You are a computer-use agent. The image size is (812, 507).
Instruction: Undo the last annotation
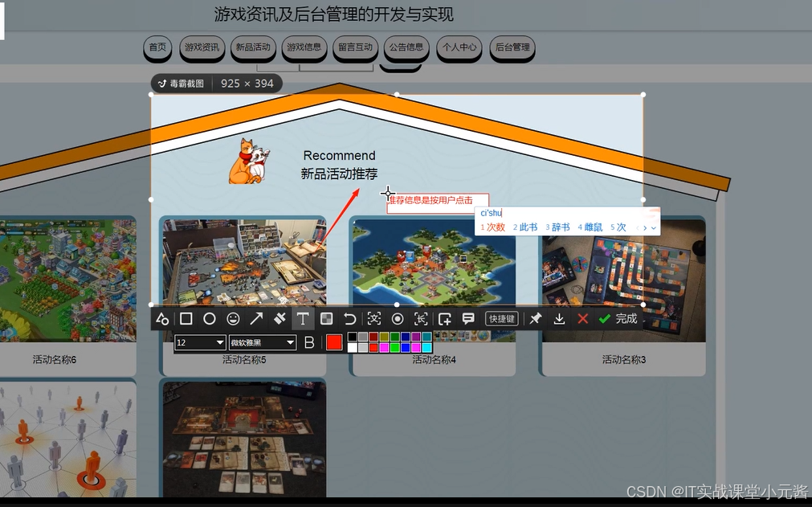[350, 319]
